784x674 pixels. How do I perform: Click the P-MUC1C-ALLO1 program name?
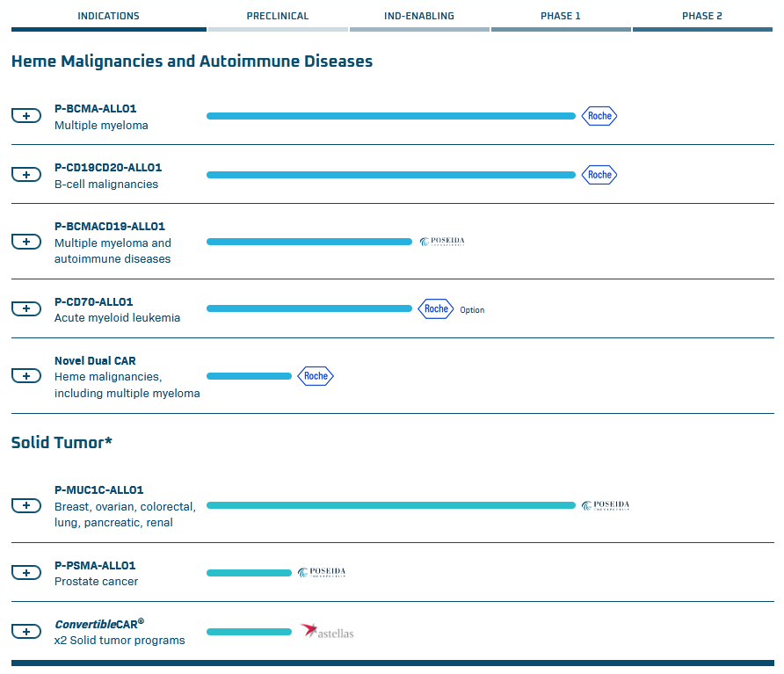pos(99,490)
